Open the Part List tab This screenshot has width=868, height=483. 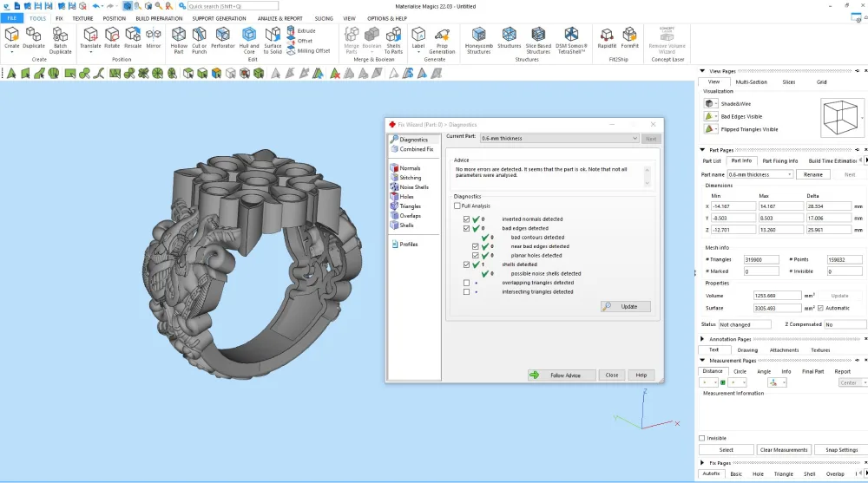click(x=712, y=161)
